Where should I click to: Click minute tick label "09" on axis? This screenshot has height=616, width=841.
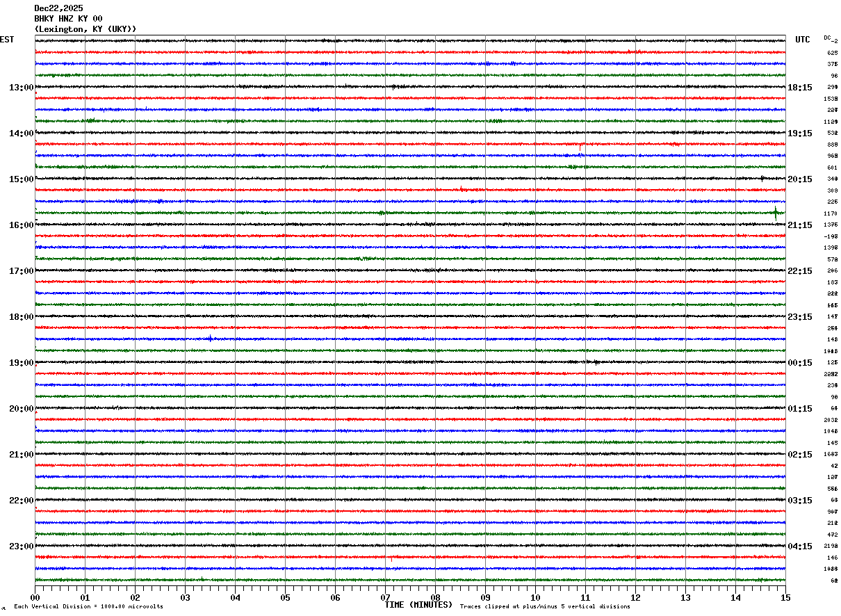pyautogui.click(x=485, y=597)
